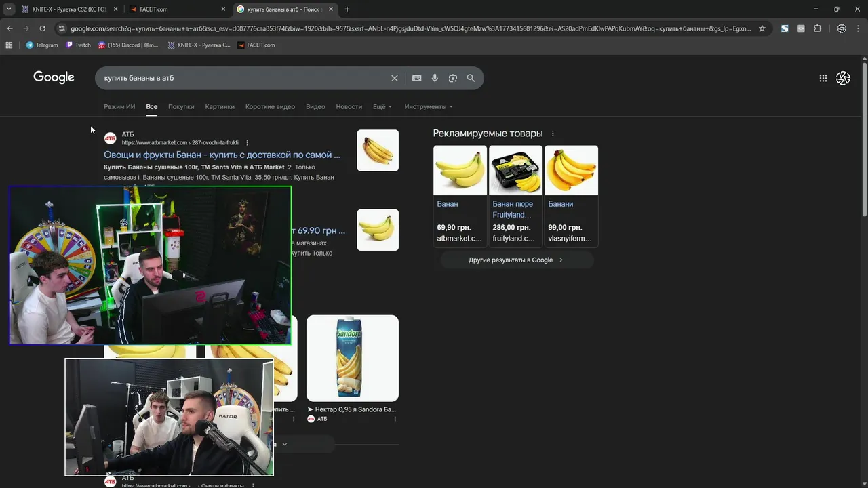Open the Банан 69,90 грн product card
The image size is (868, 488).
(x=460, y=195)
